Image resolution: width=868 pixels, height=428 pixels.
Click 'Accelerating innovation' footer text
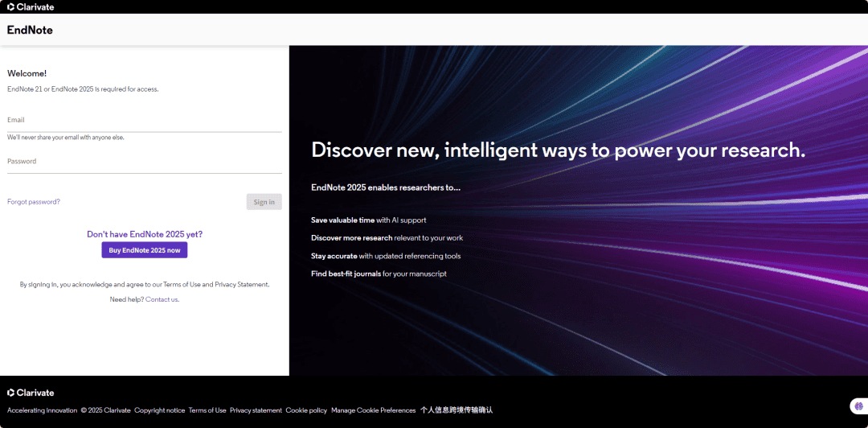coord(42,410)
